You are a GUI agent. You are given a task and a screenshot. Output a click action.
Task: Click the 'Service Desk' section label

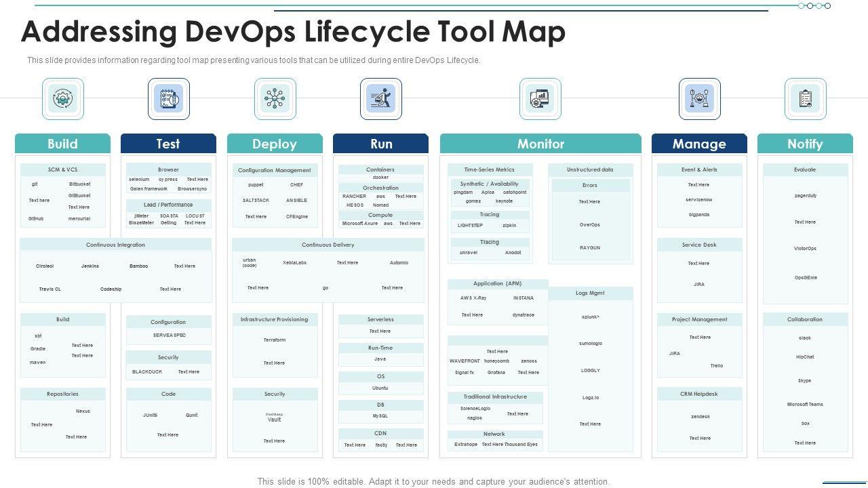[699, 245]
